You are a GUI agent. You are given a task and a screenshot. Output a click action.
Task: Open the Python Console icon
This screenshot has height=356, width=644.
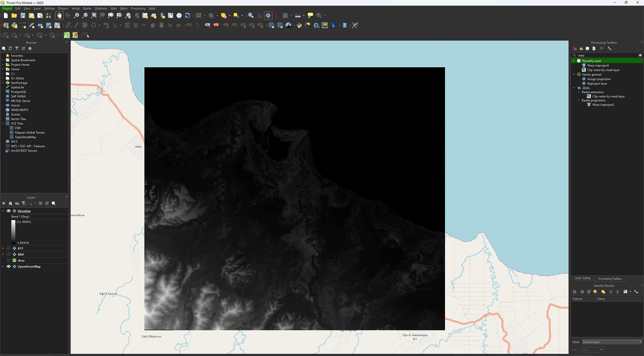tap(299, 25)
